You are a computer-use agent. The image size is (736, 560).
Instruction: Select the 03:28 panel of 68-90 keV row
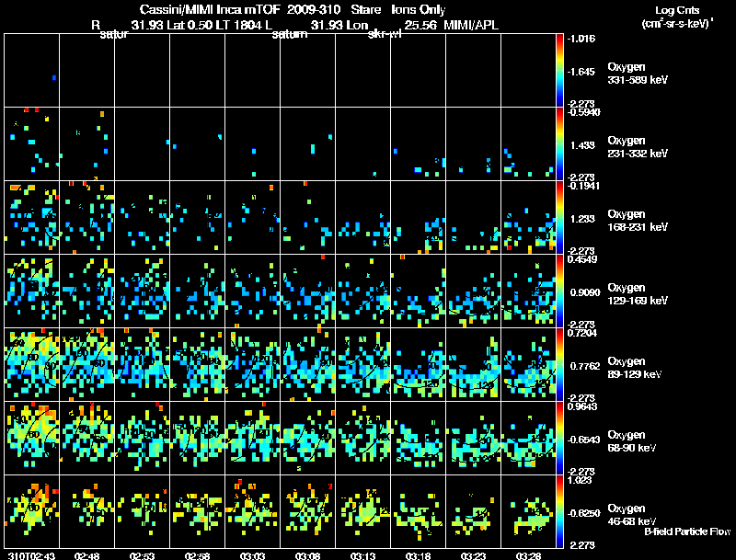coord(528,438)
